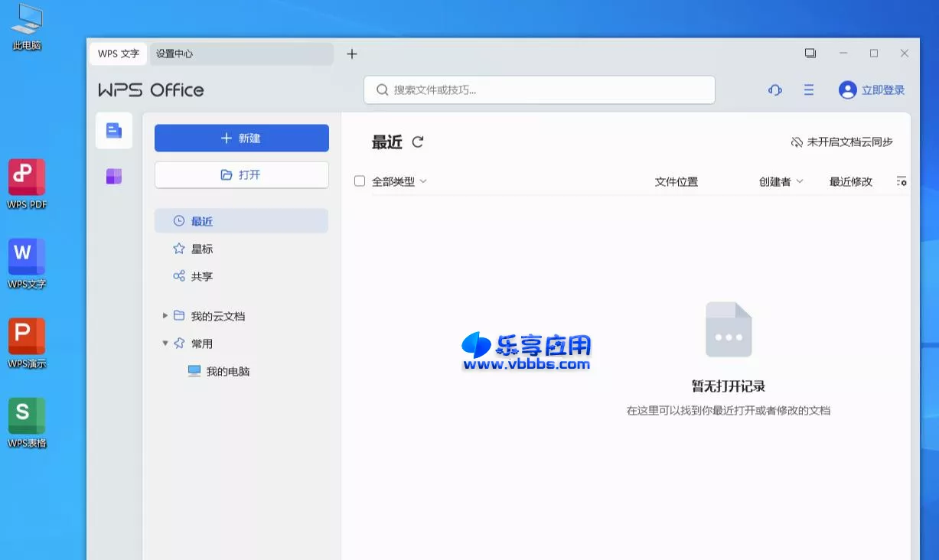Select the 星标 starred files entry
The image size is (939, 560).
click(202, 248)
